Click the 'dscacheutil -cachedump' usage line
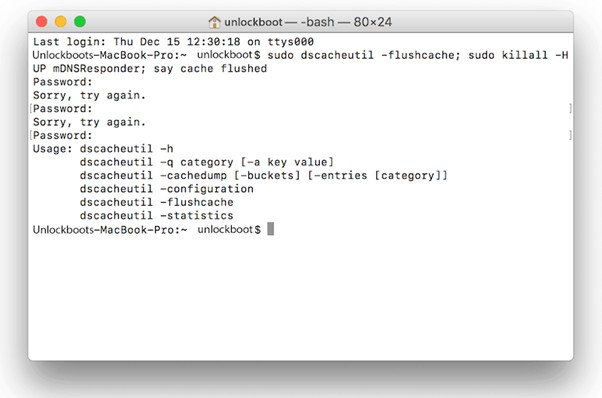The width and height of the screenshot is (602, 398). click(x=263, y=176)
